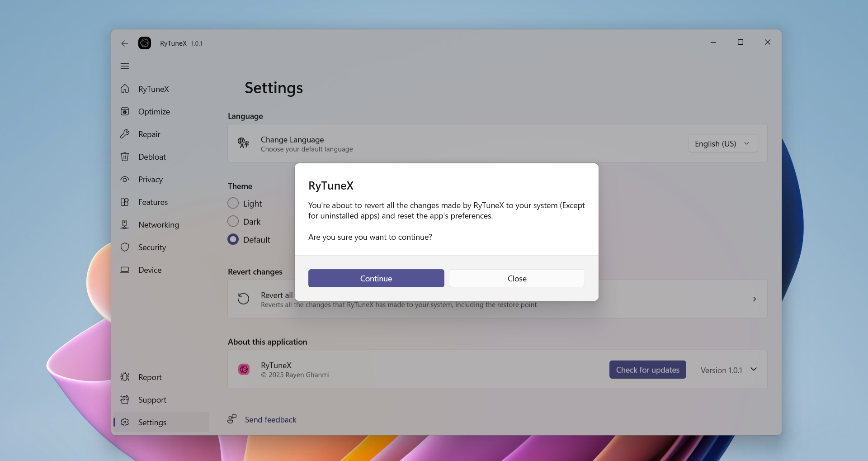The height and width of the screenshot is (461, 868).
Task: Click the RyTuneX app logo icon
Action: point(145,43)
